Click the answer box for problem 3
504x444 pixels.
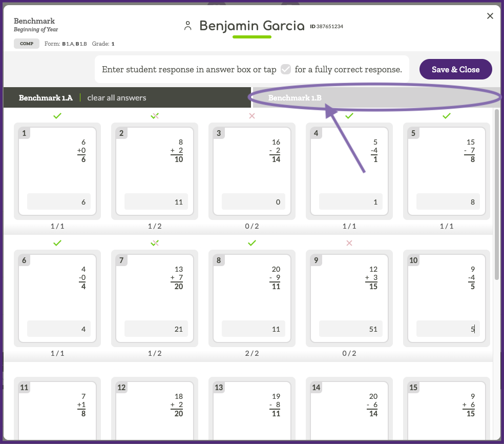click(x=251, y=202)
